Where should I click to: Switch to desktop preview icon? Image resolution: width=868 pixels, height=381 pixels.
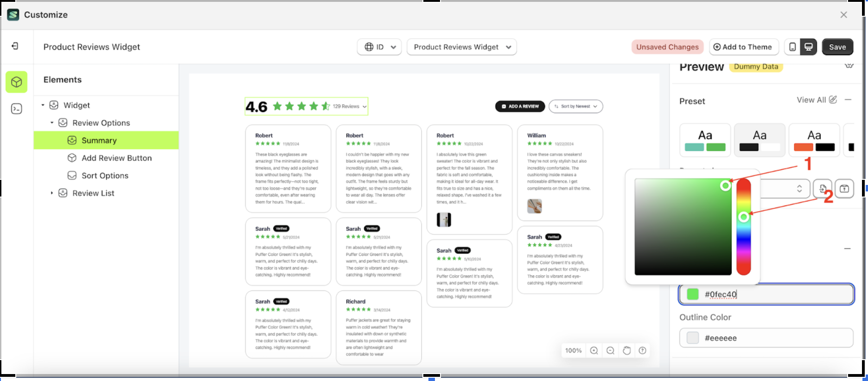pos(808,47)
